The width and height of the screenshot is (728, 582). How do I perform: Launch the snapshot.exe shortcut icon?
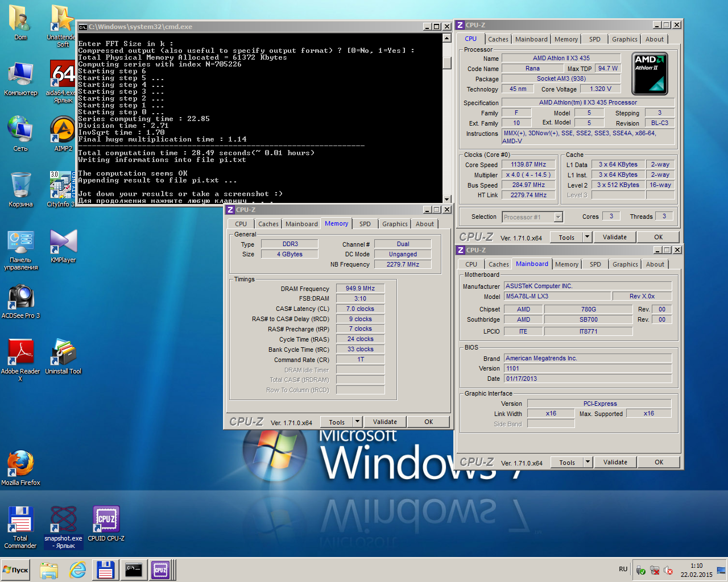(x=63, y=527)
